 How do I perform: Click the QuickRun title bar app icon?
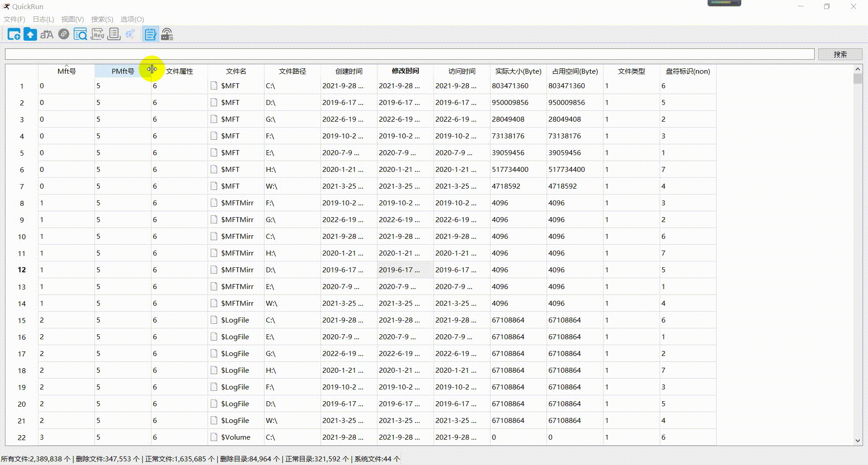pos(6,6)
